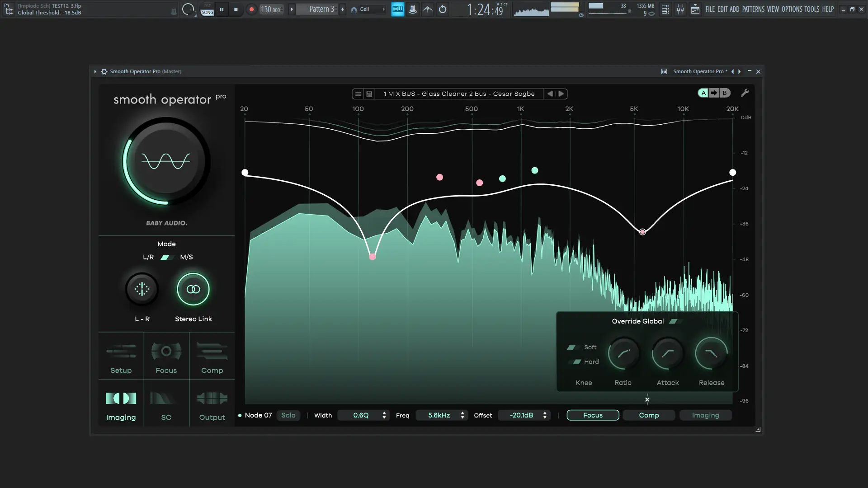
Task: Click the L - R channel knob
Action: (142, 289)
